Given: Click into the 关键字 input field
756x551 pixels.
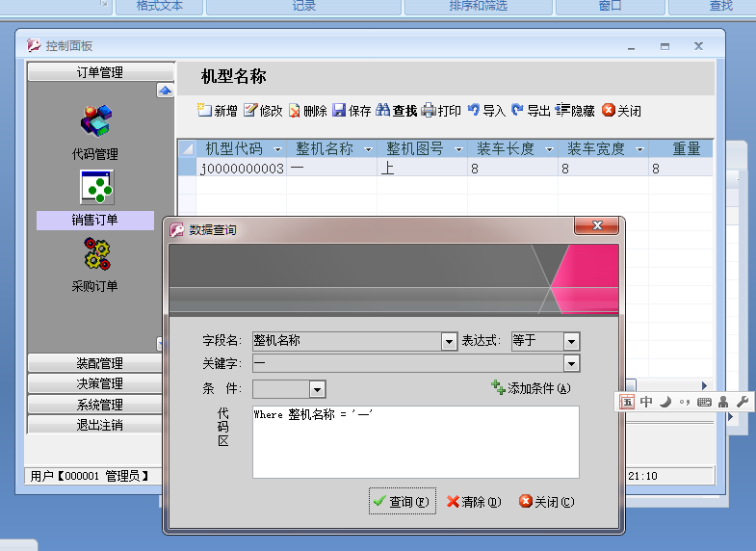Looking at the screenshot, I should point(408,363).
